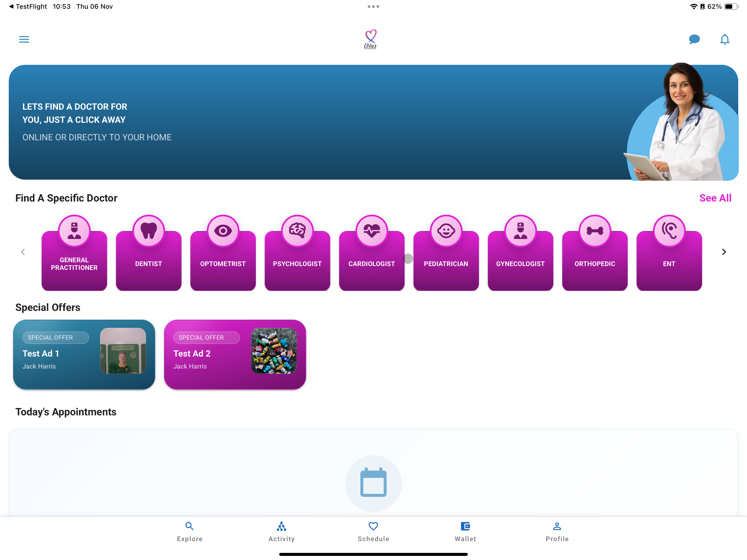Screen dimensions: 747x560
Task: Select the Dentist tooth category
Action: (x=148, y=253)
